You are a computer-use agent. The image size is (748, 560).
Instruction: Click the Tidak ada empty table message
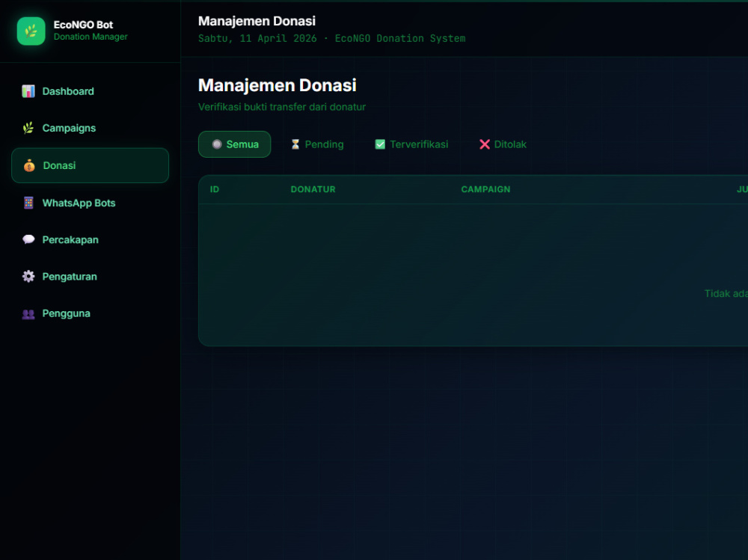726,293
